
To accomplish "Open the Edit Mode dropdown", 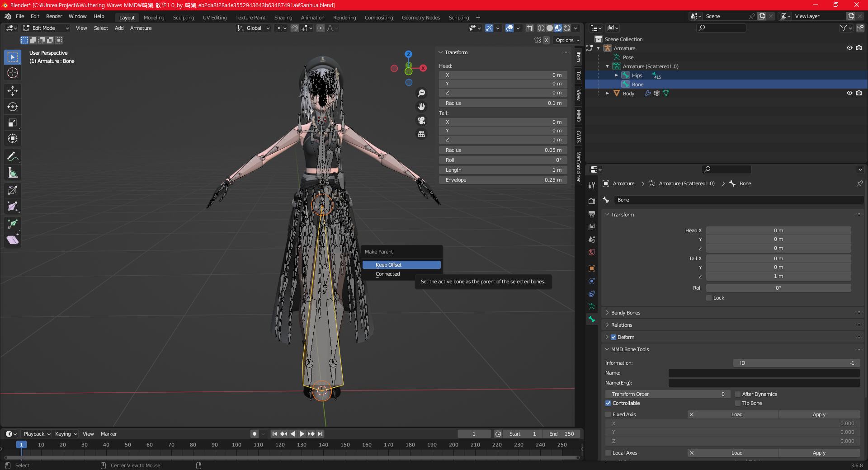I will [46, 28].
